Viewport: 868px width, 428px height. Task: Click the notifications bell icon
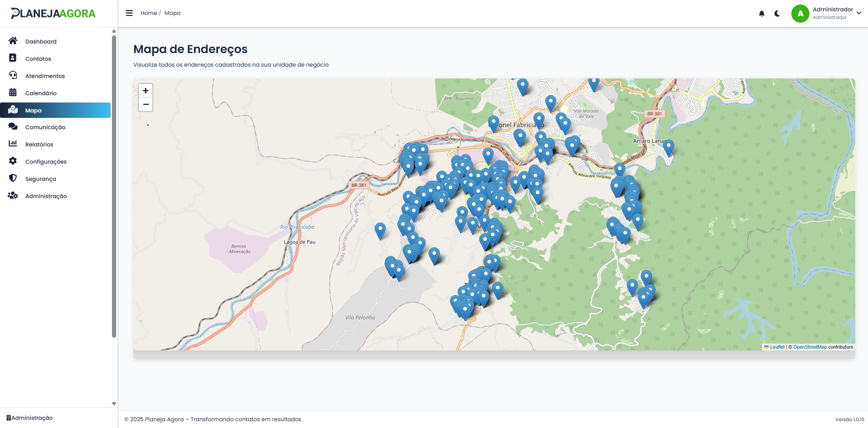pos(761,14)
